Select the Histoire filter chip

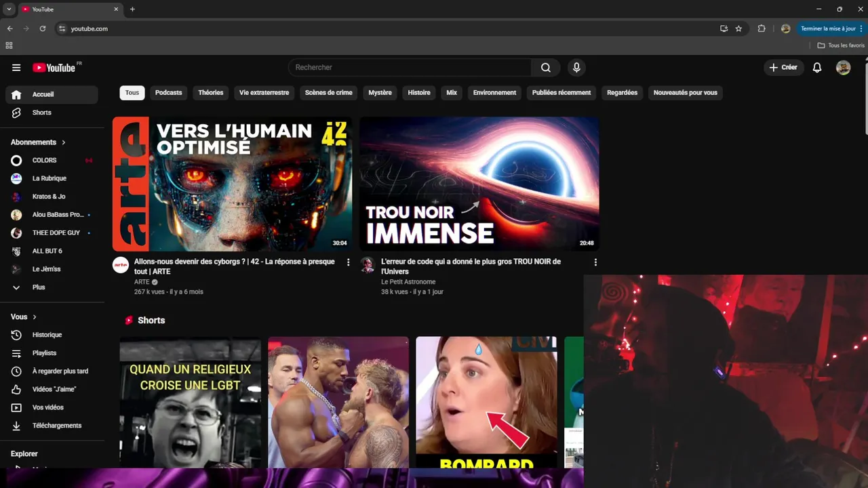(x=419, y=93)
